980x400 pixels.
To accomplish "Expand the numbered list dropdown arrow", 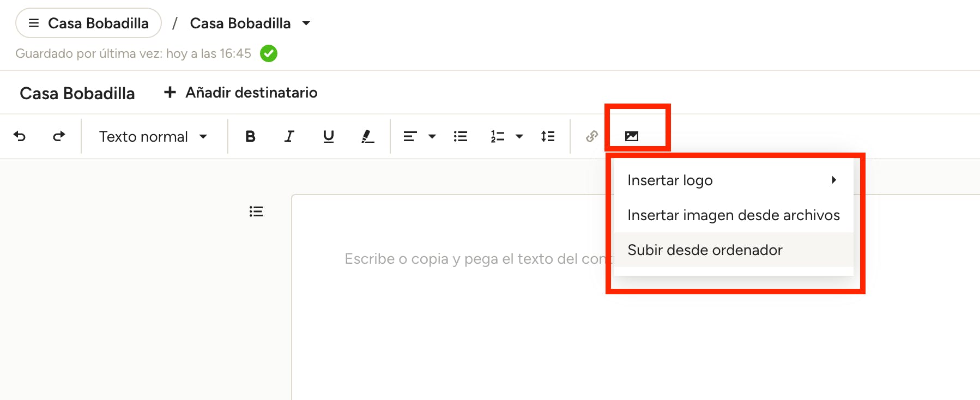I will tap(519, 136).
